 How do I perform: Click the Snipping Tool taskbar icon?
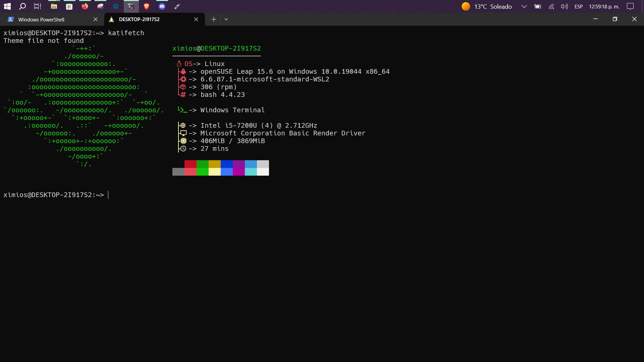(x=100, y=6)
